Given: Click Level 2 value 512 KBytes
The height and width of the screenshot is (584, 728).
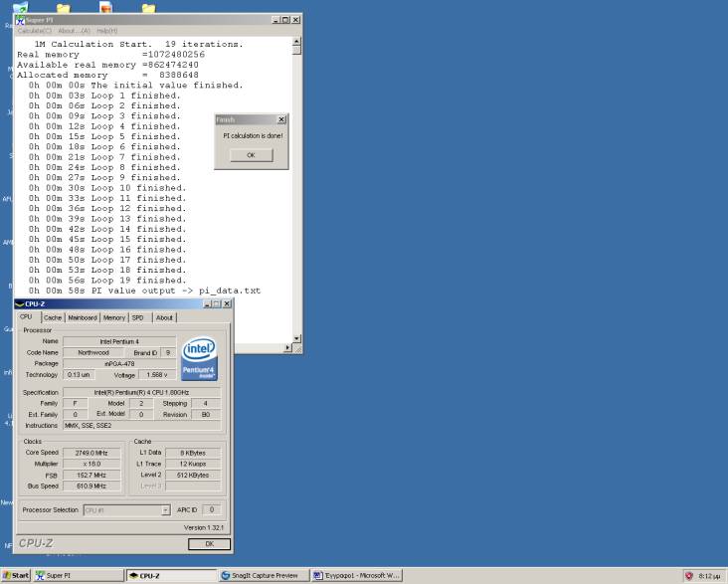Looking at the screenshot, I should (x=193, y=476).
